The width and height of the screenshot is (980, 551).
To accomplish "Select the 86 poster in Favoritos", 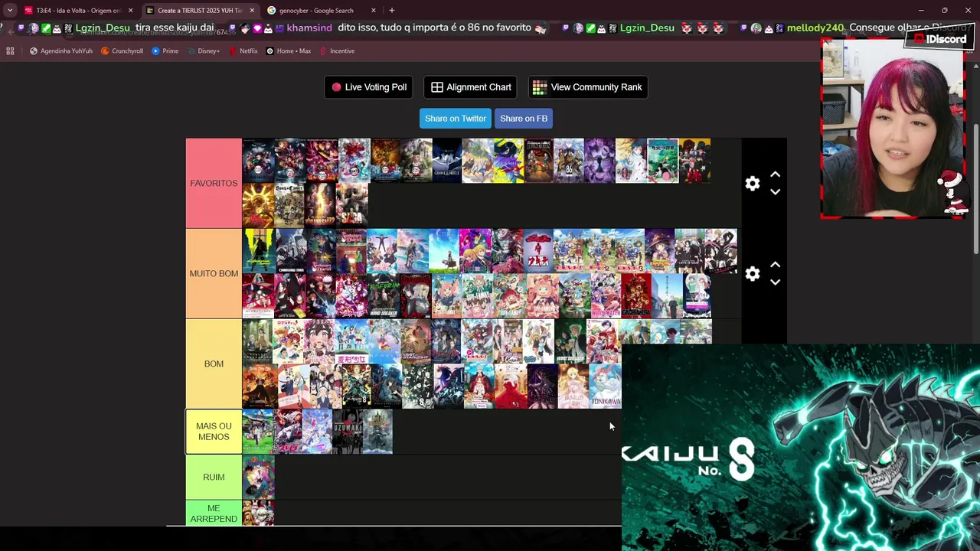I will click(569, 161).
